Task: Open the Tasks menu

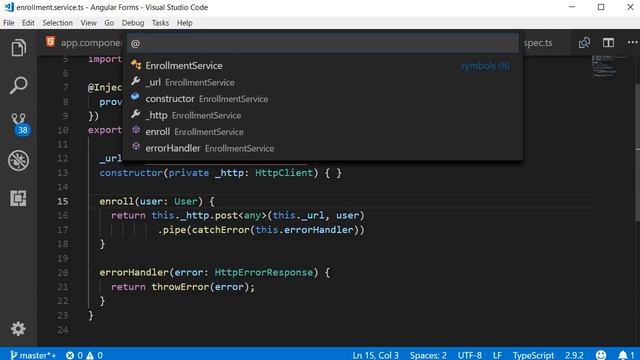Action: coord(160,23)
